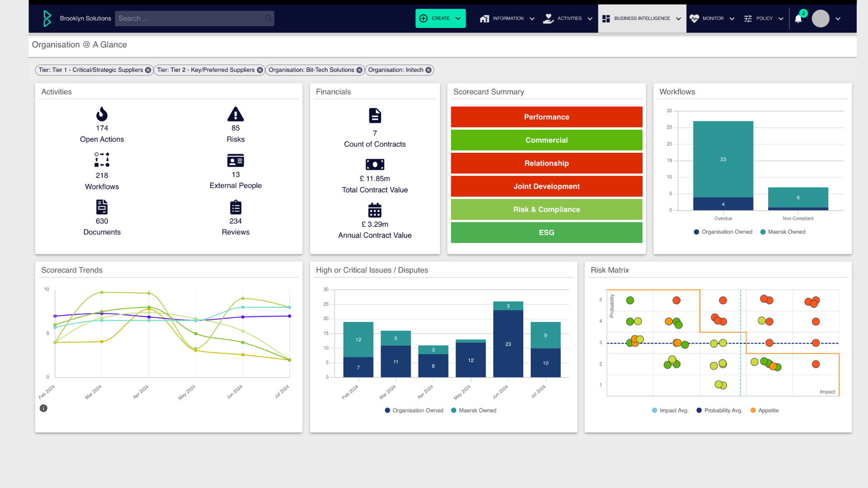Screen dimensions: 868x488
Task: Open the notifications bell with 2 alerts
Action: point(798,19)
